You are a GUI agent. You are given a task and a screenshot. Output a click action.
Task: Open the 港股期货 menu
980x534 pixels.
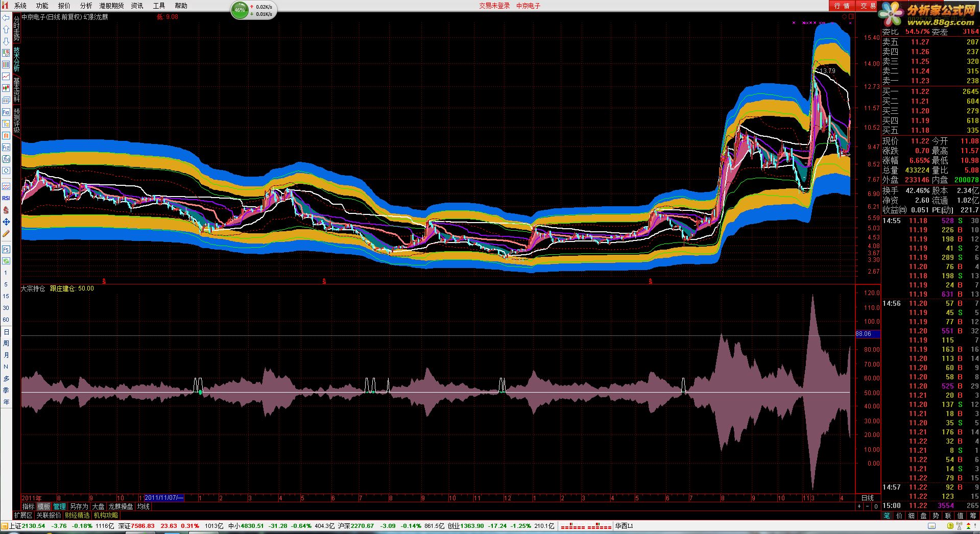tap(112, 6)
